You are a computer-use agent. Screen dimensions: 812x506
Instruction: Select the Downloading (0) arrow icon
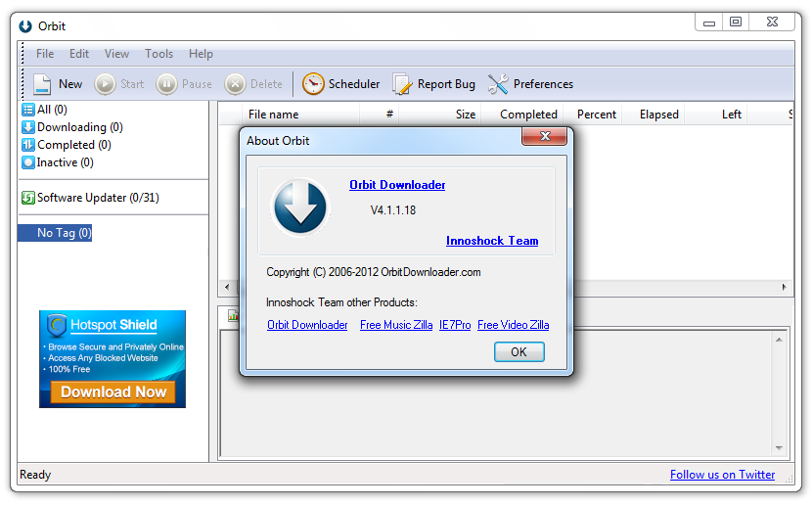click(28, 127)
